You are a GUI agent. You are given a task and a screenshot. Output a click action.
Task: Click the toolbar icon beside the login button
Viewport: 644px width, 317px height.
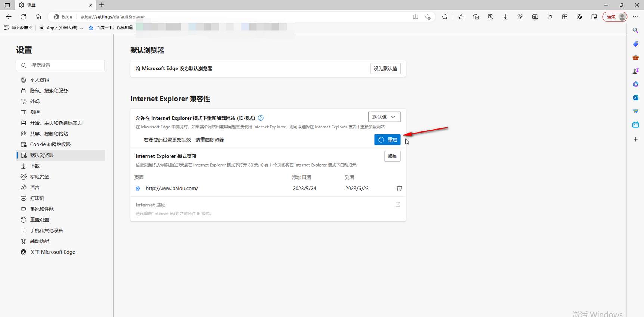[x=594, y=17]
